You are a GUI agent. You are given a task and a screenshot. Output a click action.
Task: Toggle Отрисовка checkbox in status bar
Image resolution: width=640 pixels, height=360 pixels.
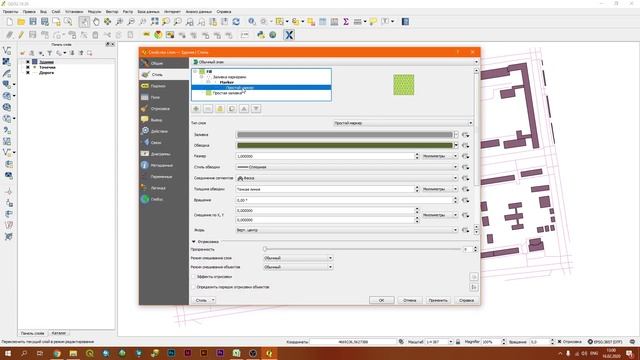click(x=560, y=342)
